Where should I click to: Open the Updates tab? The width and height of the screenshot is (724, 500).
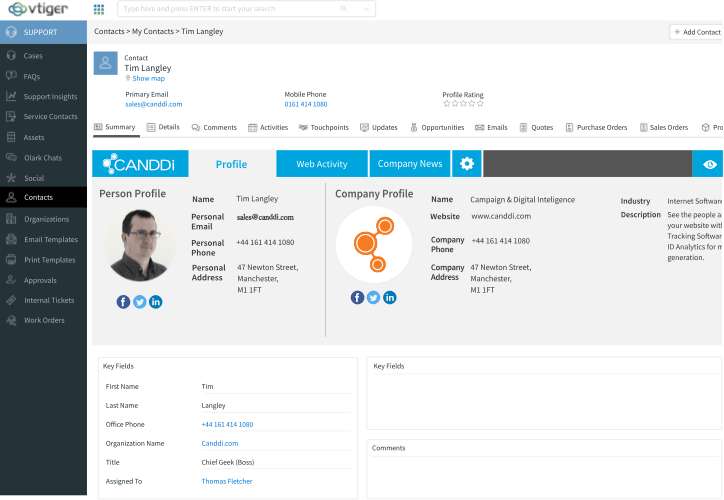379,127
